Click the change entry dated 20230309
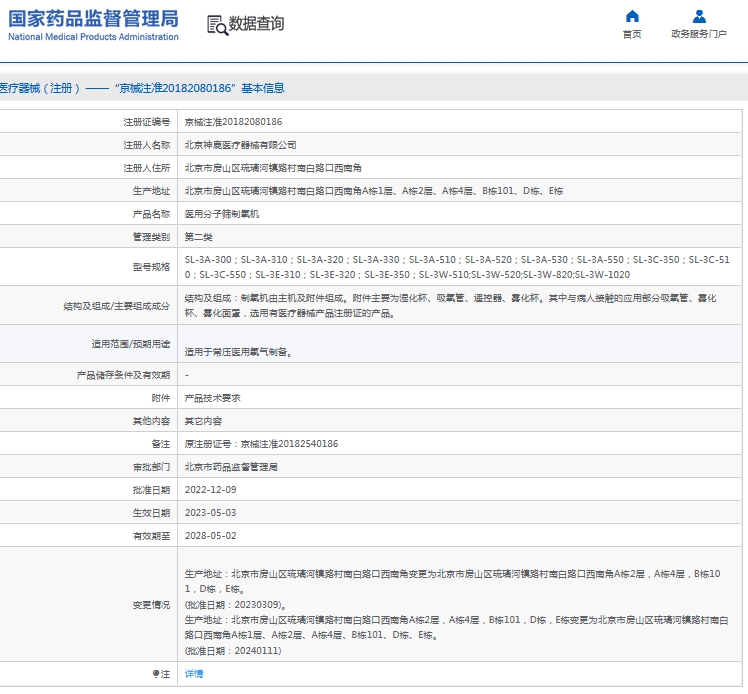748x694 pixels. coord(452,589)
